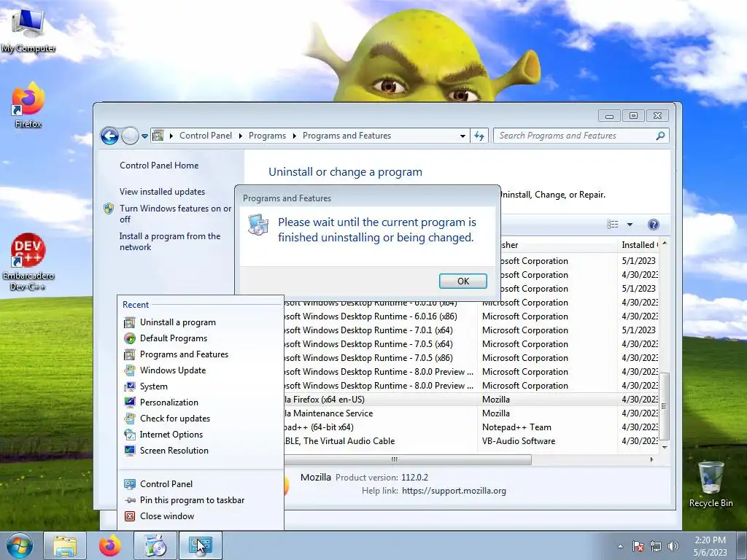Open Action Center flag icon in tray

pos(638,546)
